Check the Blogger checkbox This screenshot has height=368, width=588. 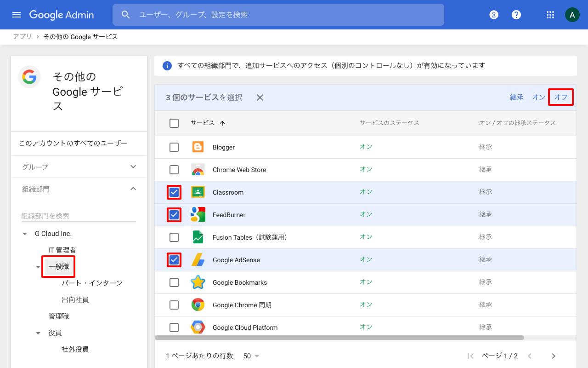(x=174, y=147)
